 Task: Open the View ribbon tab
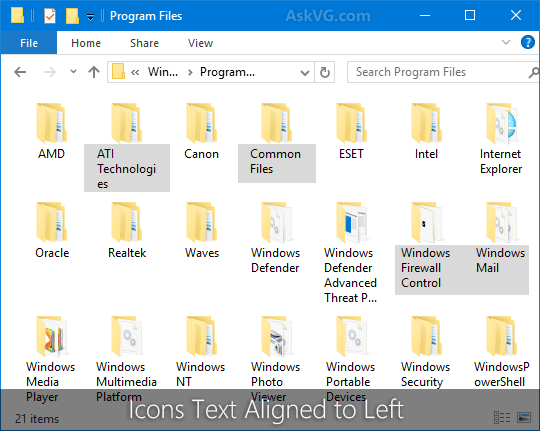point(200,43)
